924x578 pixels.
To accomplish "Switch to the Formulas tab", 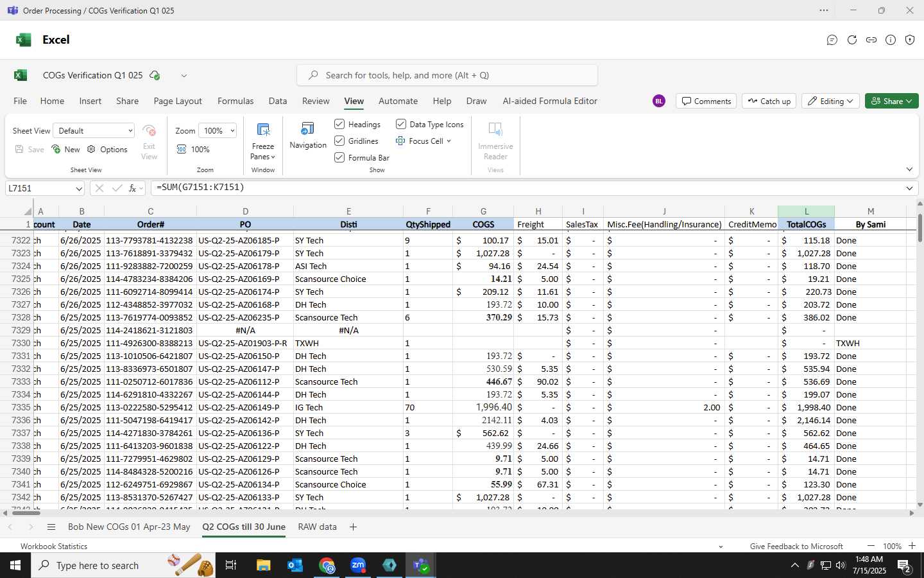I will tap(235, 101).
